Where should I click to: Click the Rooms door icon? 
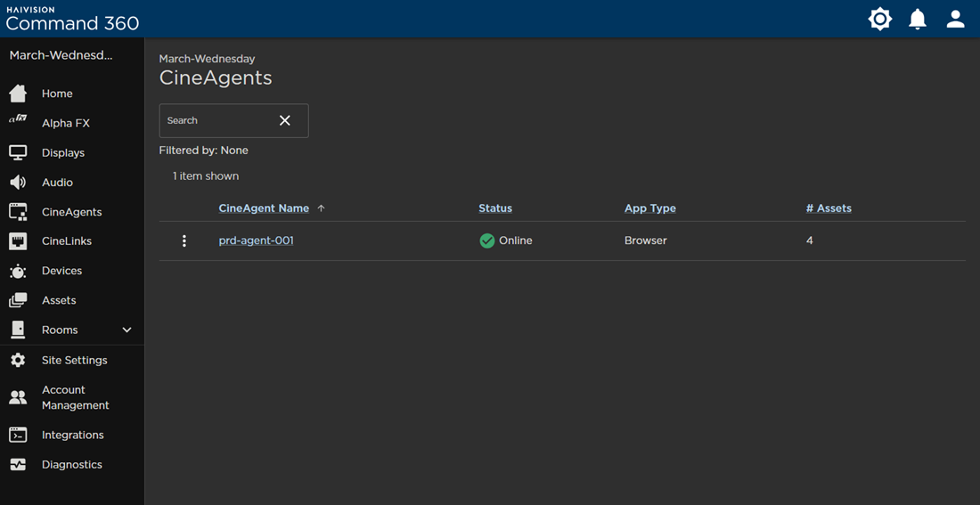(18, 330)
